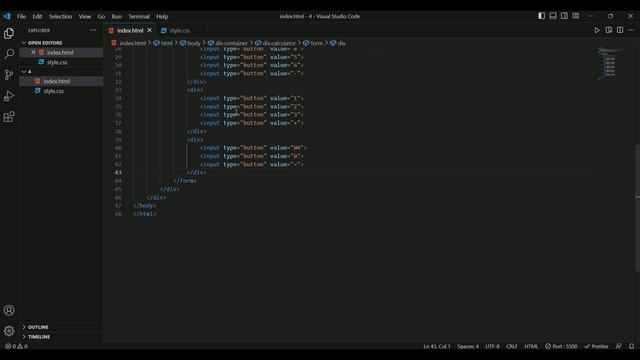This screenshot has width=640, height=360.
Task: Click the html breadcrumb item
Action: [x=166, y=43]
